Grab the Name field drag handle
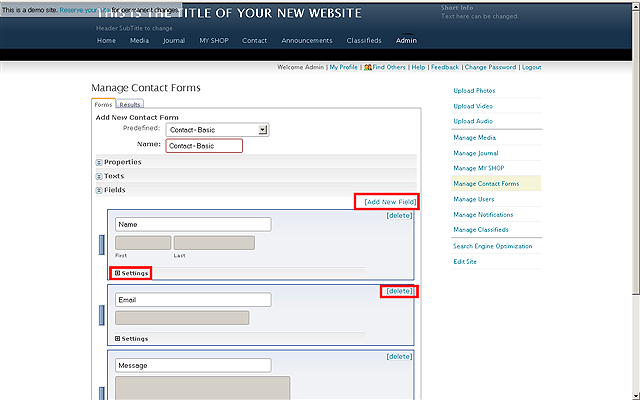Viewport: 640px width, 400px height. (101, 244)
